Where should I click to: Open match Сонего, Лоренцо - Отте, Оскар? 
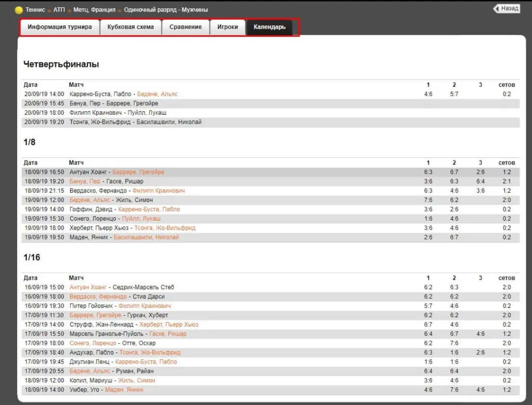[112, 343]
